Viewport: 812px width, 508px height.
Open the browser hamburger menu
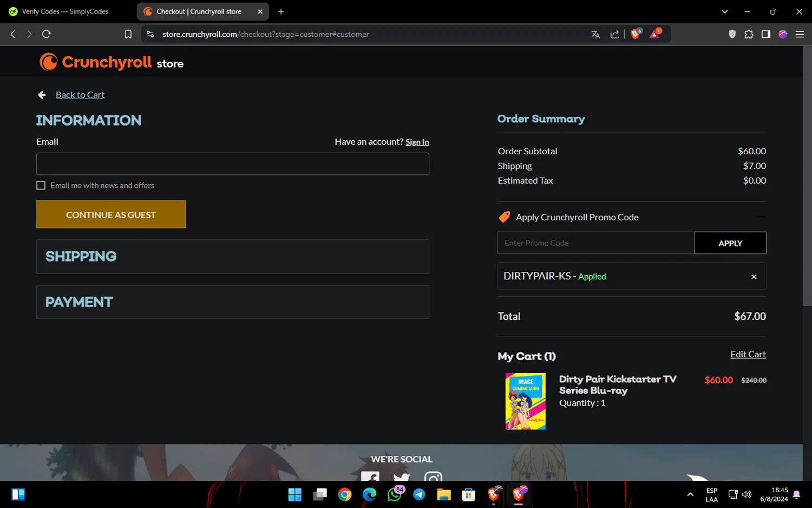[800, 34]
